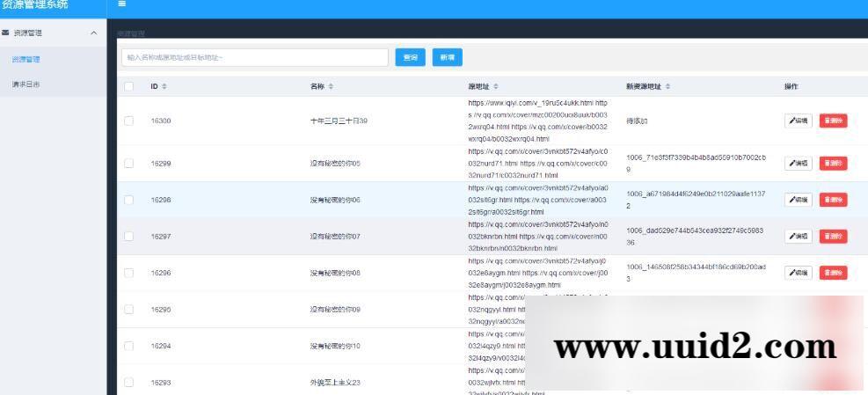Click the name 没有秘密的你10

335,347
